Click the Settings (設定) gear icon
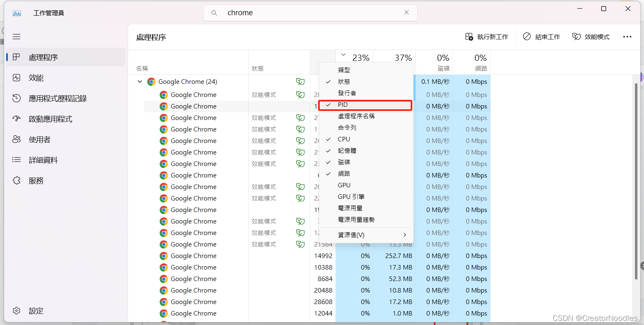 click(x=16, y=311)
